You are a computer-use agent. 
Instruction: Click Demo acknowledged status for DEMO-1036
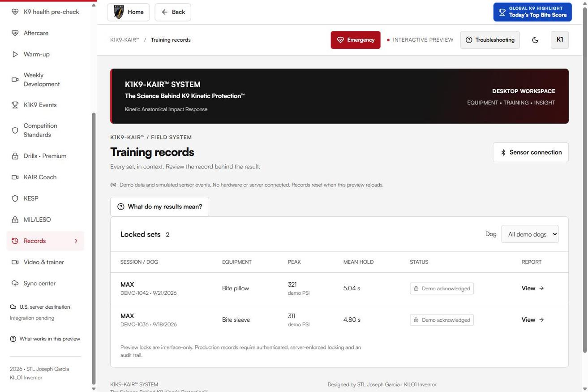click(442, 320)
